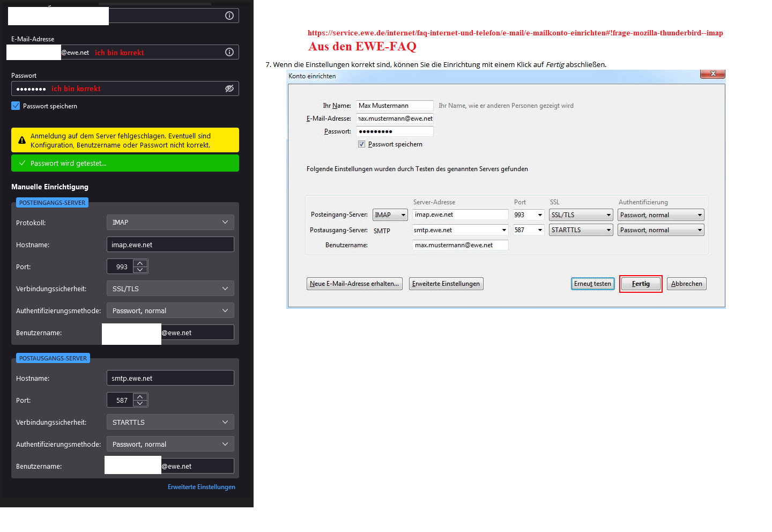
Task: Open the incoming Verbindungssicherheit SSL/TLS dropdown
Action: click(170, 289)
